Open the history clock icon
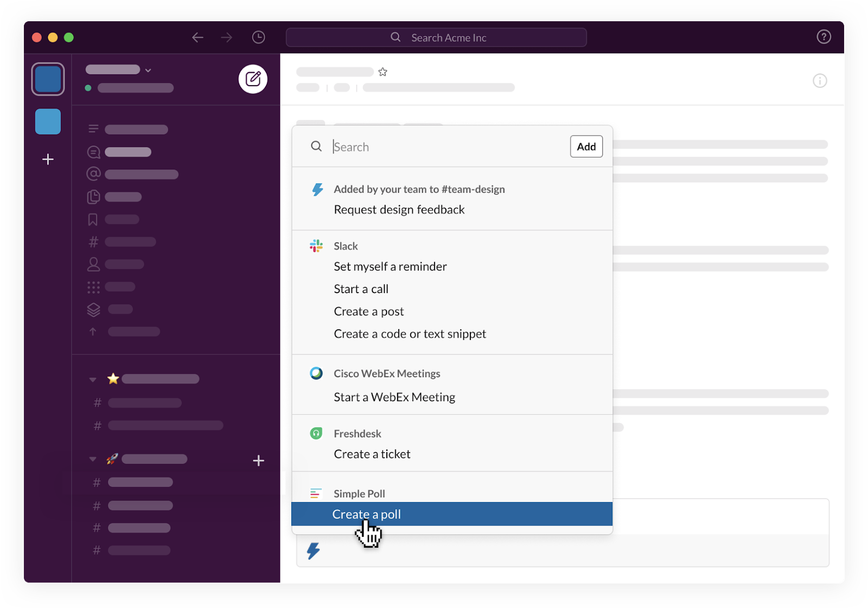 (x=259, y=37)
